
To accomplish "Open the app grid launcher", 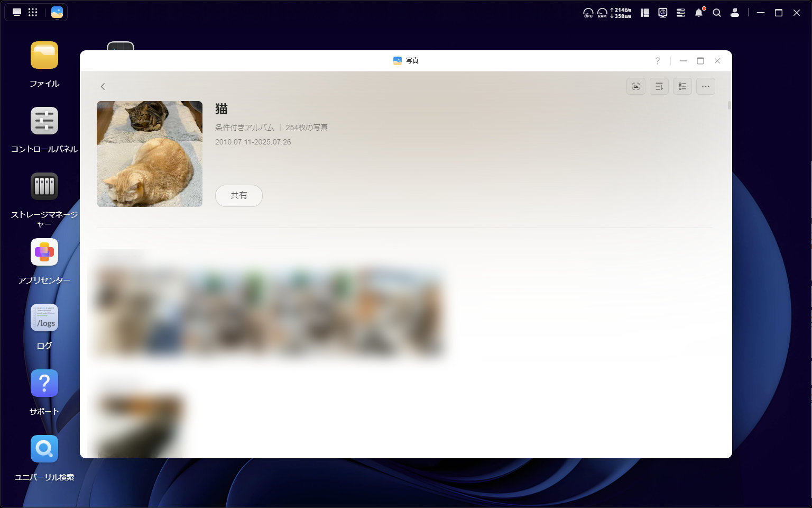I will (x=33, y=12).
